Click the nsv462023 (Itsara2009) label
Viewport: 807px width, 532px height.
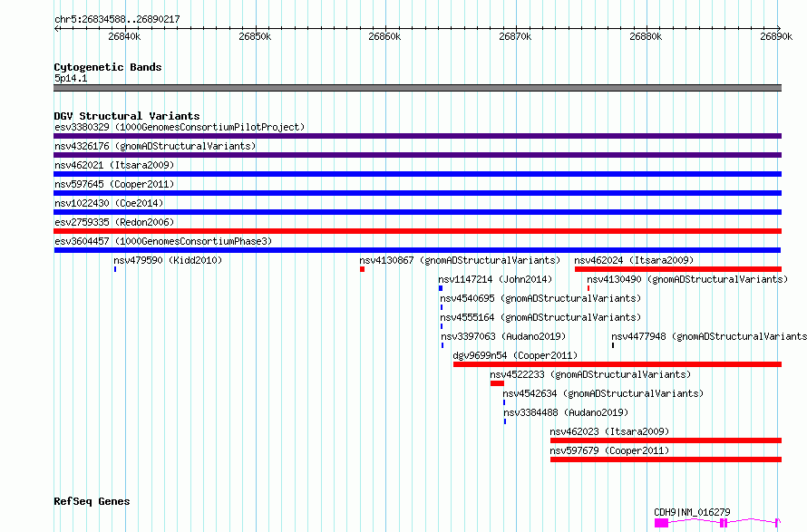coord(609,431)
